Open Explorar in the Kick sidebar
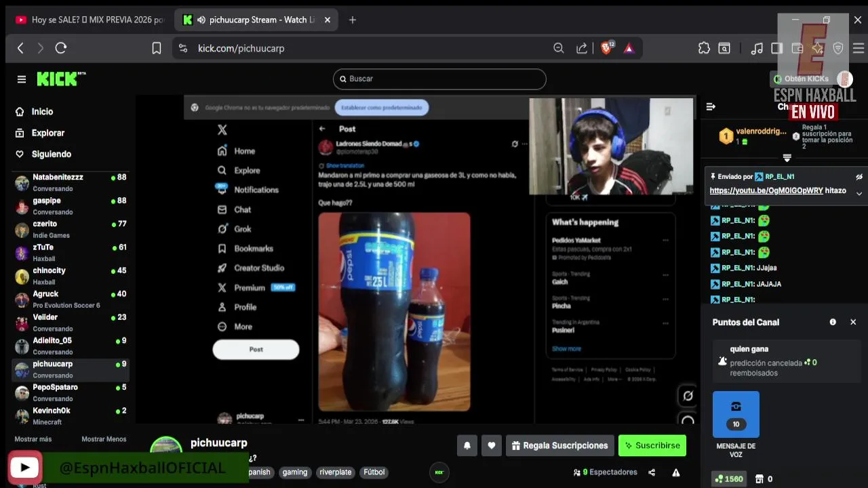The image size is (868, 488). tap(47, 133)
